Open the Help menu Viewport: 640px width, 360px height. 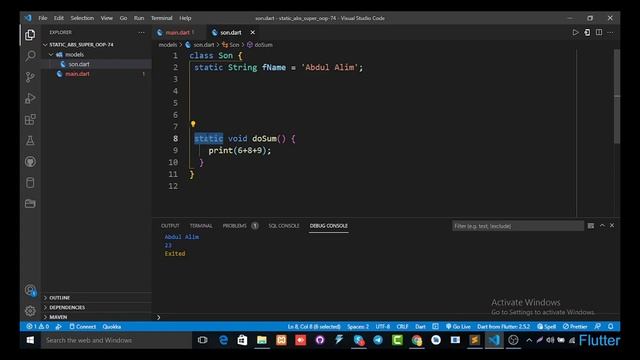click(x=185, y=18)
